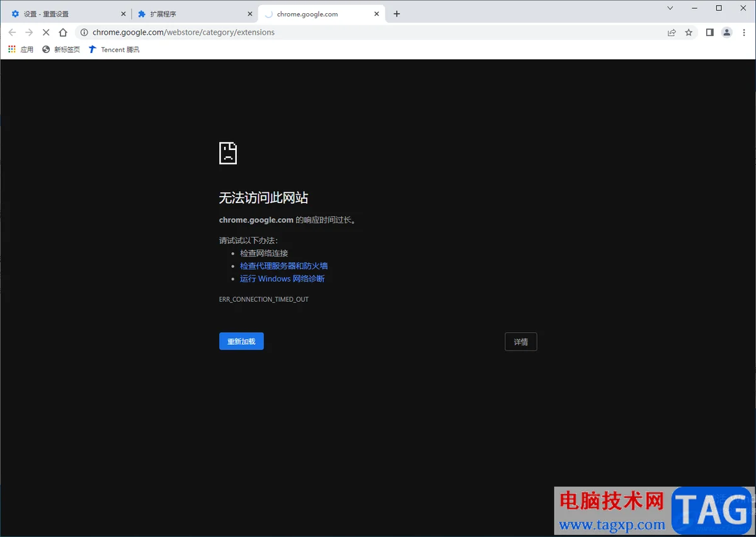Click the 重新加载 reload button

241,341
